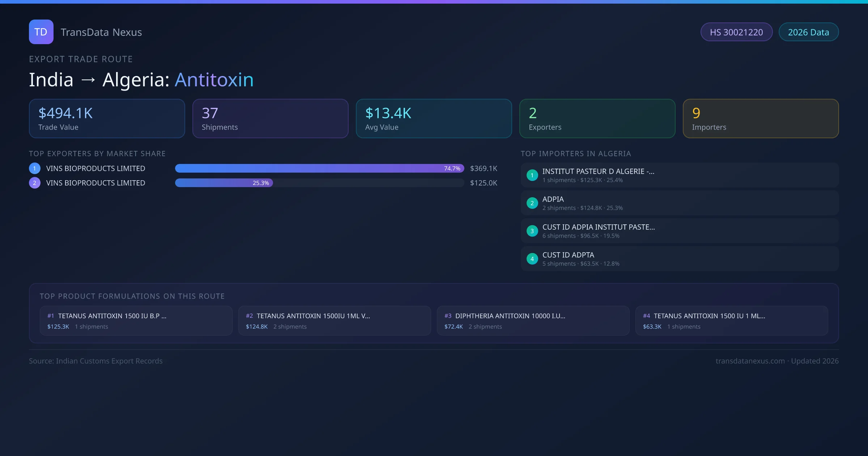The width and height of the screenshot is (868, 456).
Task: Select the Institut Pasteur D Algerie importer row
Action: [680, 175]
